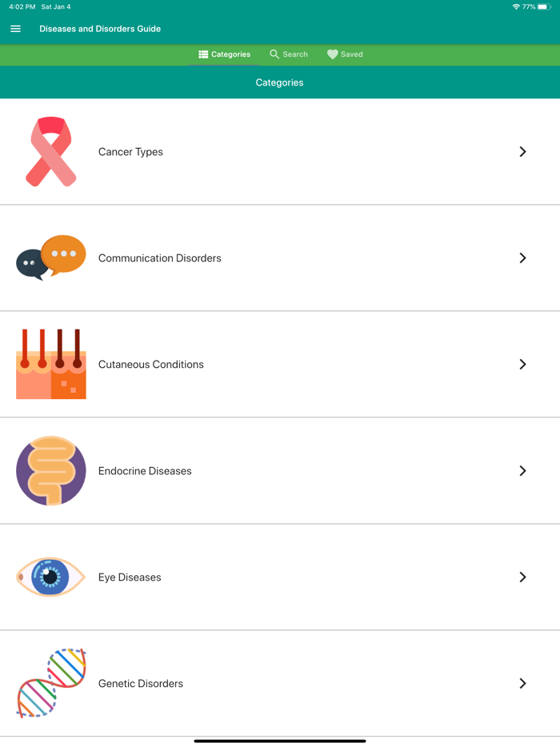560x747 pixels.
Task: Click the eye icon next to Eye Diseases
Action: tap(50, 577)
